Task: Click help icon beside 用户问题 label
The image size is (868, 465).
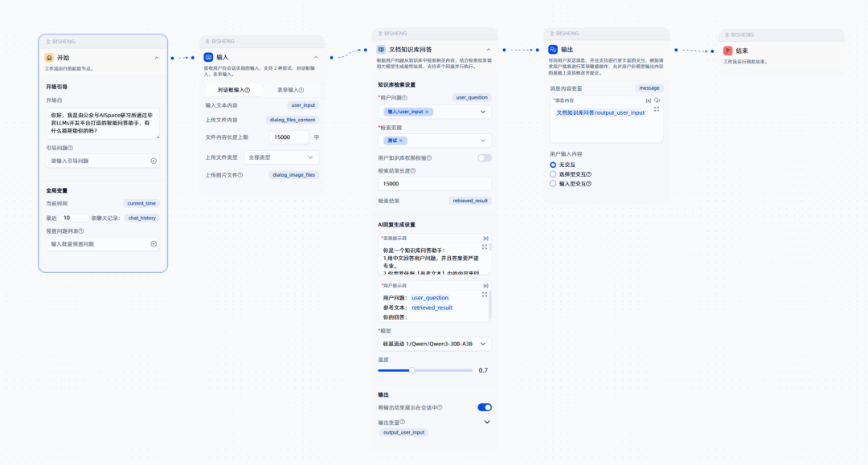Action: (404, 98)
